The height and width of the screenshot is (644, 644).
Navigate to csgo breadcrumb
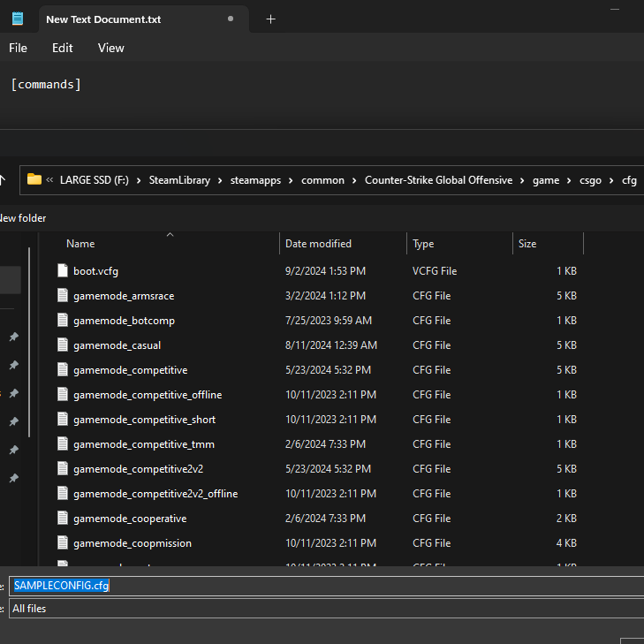tap(590, 180)
